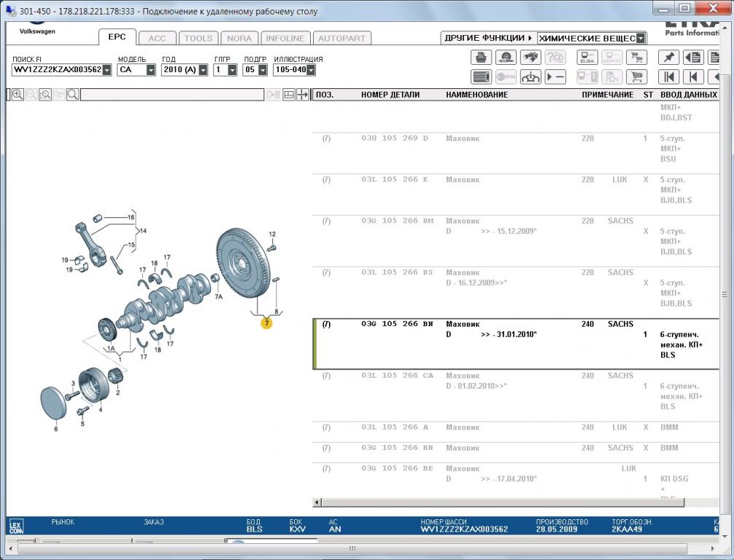This screenshot has width=734, height=560.
Task: Click the expand arrows panel icon
Action: 303,95
